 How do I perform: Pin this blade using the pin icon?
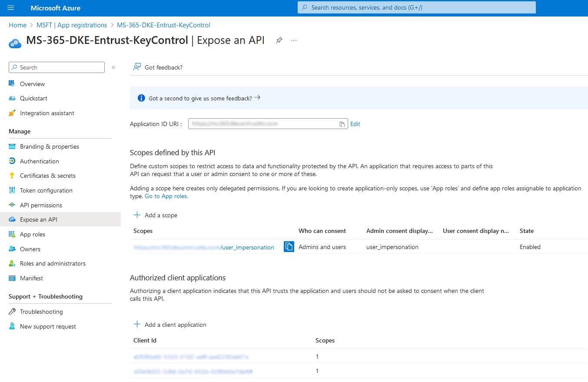279,40
